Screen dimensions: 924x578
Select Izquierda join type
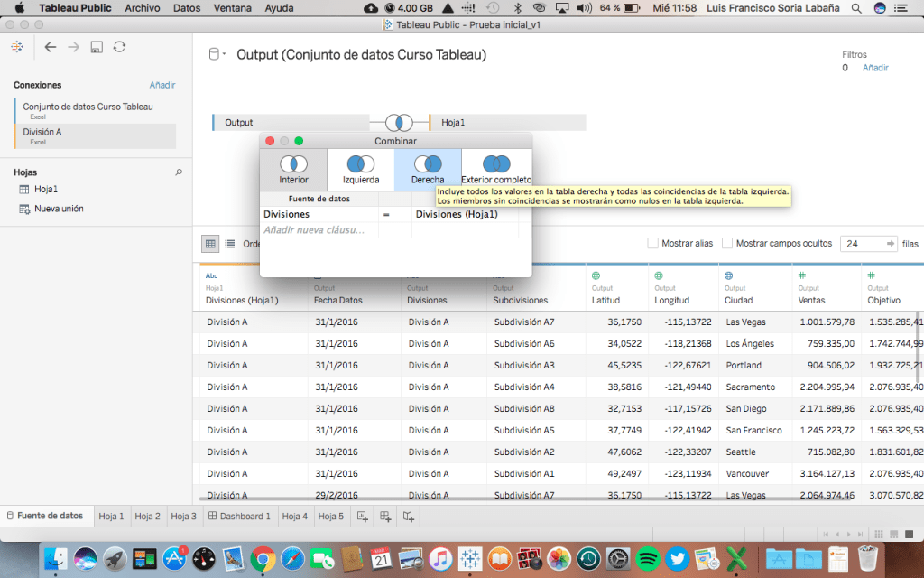tap(361, 170)
